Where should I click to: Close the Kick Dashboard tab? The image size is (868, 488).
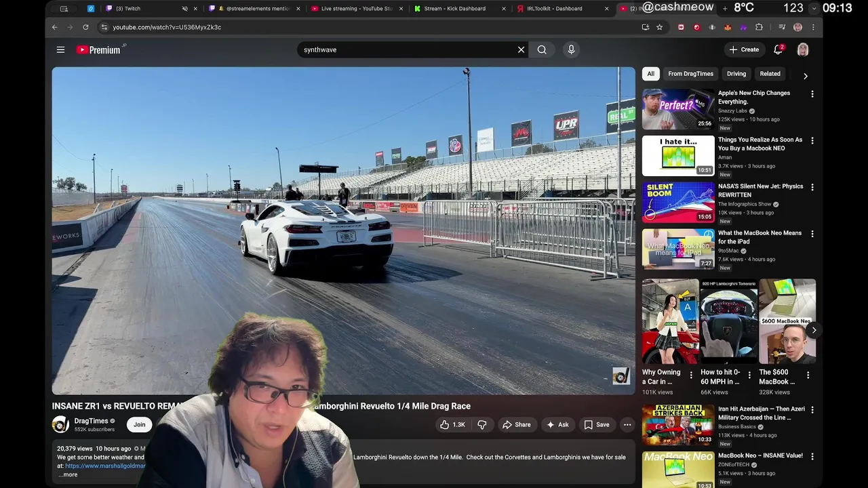coord(504,9)
